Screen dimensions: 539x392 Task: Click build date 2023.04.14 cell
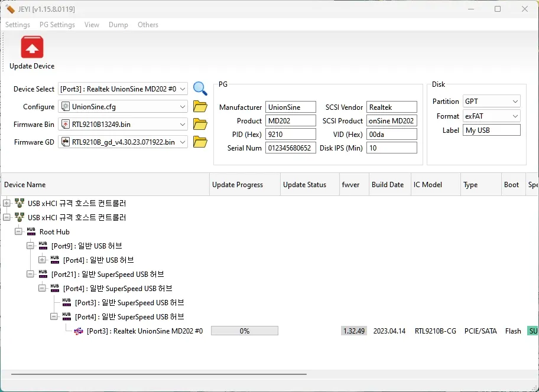coord(389,331)
